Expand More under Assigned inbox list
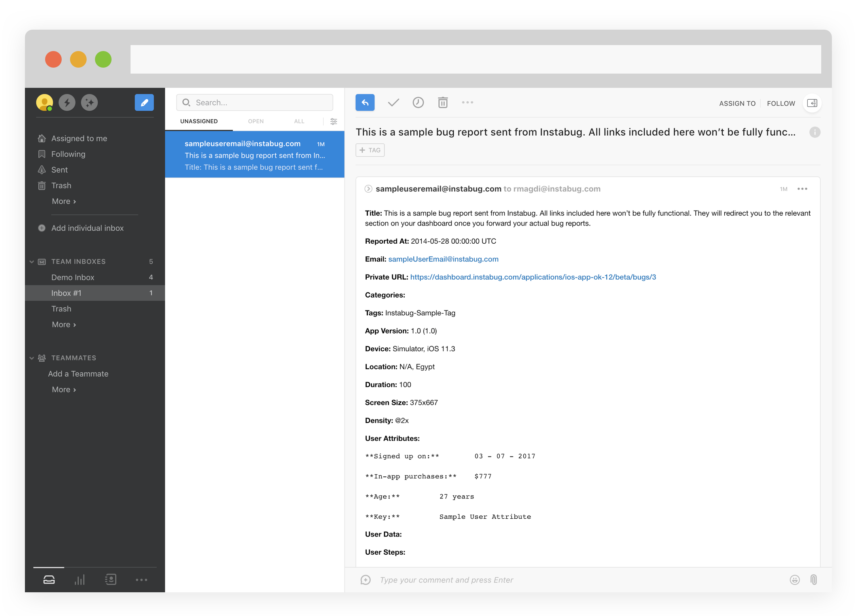This screenshot has width=858, height=616. (64, 201)
